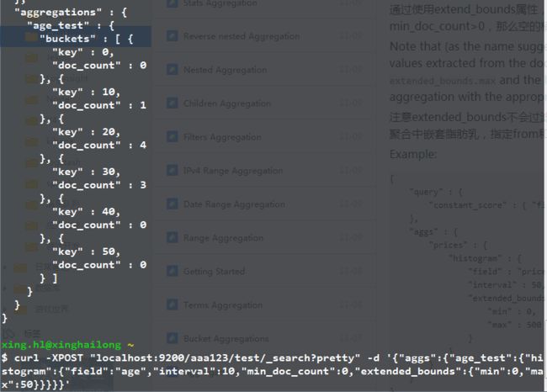Select the Terms Aggregation note
Viewport: 547px width, 392px height.
223,305
